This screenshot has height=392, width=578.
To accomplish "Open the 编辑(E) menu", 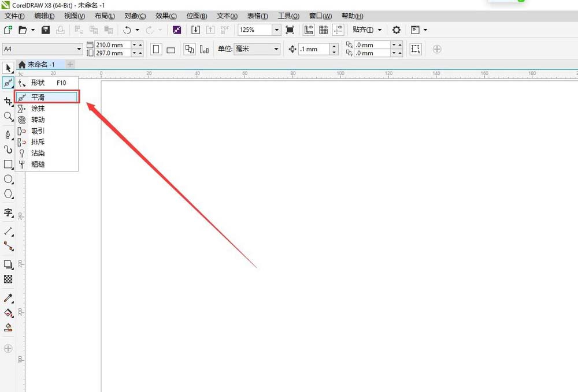I will [45, 16].
